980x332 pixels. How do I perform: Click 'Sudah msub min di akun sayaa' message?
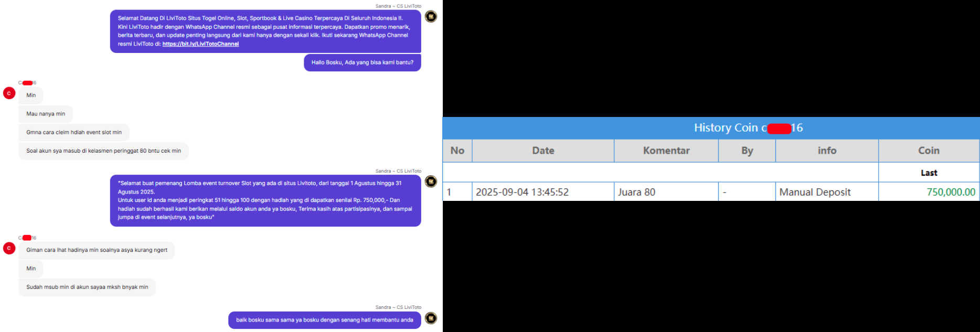coord(87,287)
